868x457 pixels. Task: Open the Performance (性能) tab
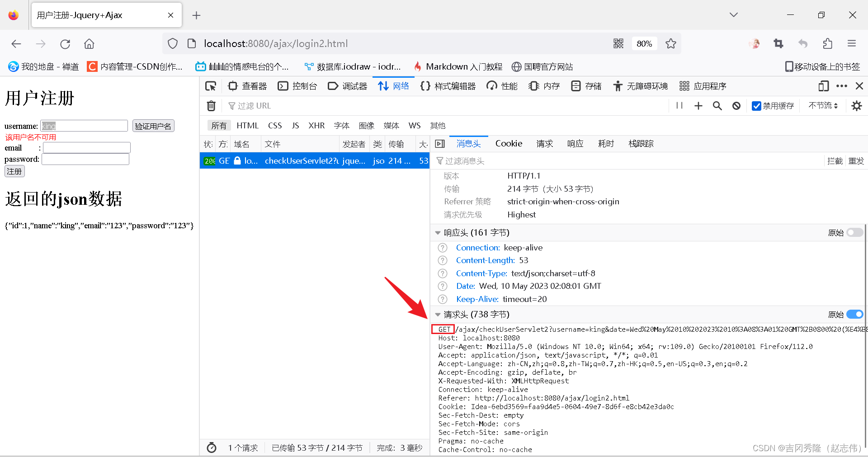pyautogui.click(x=502, y=86)
